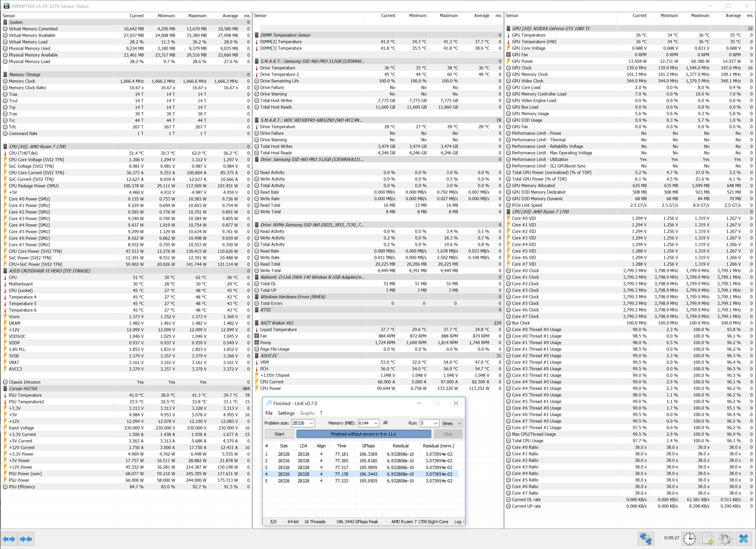Click the Log toggle in LinX status bar

458,522
